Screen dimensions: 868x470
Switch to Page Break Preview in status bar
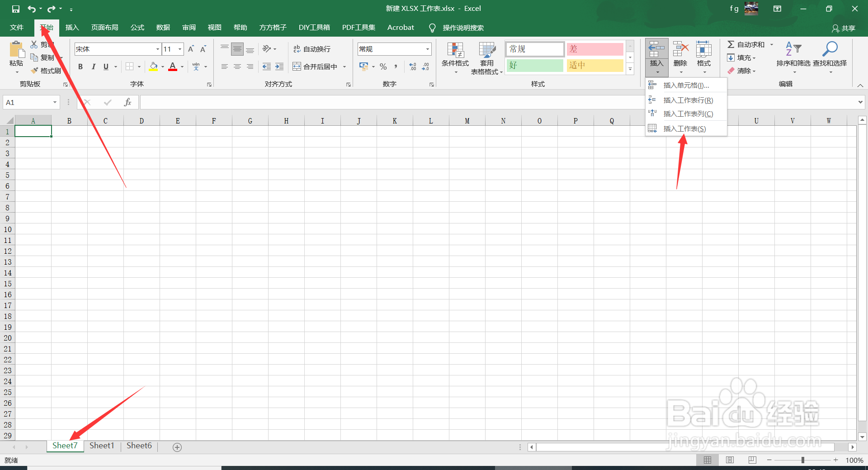pyautogui.click(x=752, y=460)
